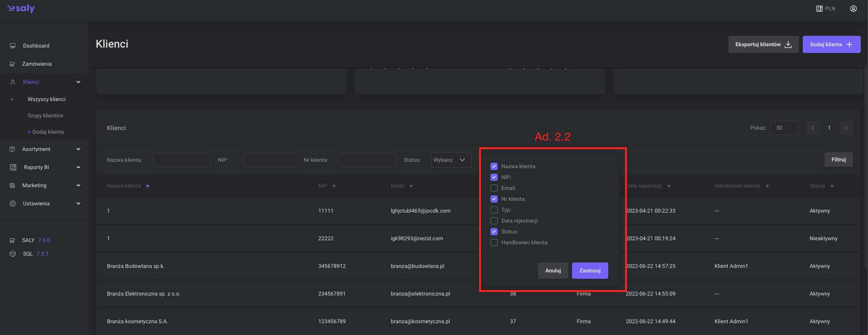The width and height of the screenshot is (868, 335).
Task: Click the Ustawienia gear icon
Action: tap(13, 204)
